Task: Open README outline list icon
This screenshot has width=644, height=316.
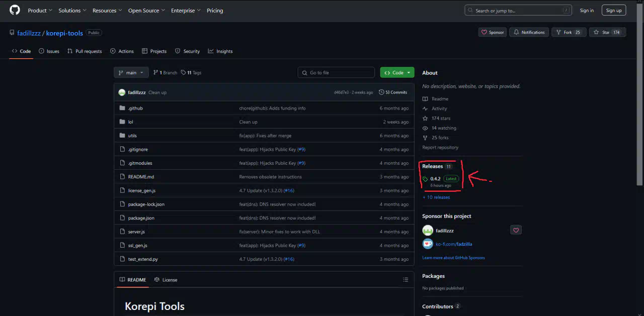Action: coord(406,280)
